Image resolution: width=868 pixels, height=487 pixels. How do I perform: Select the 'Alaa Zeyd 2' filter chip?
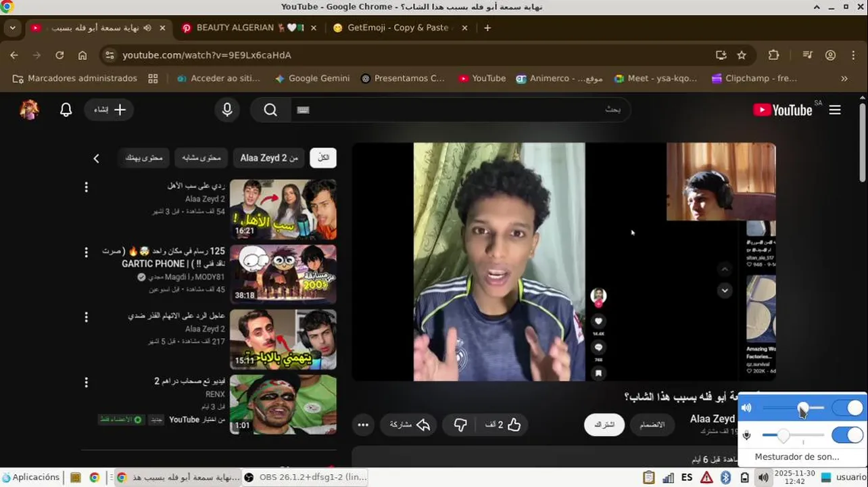point(269,158)
